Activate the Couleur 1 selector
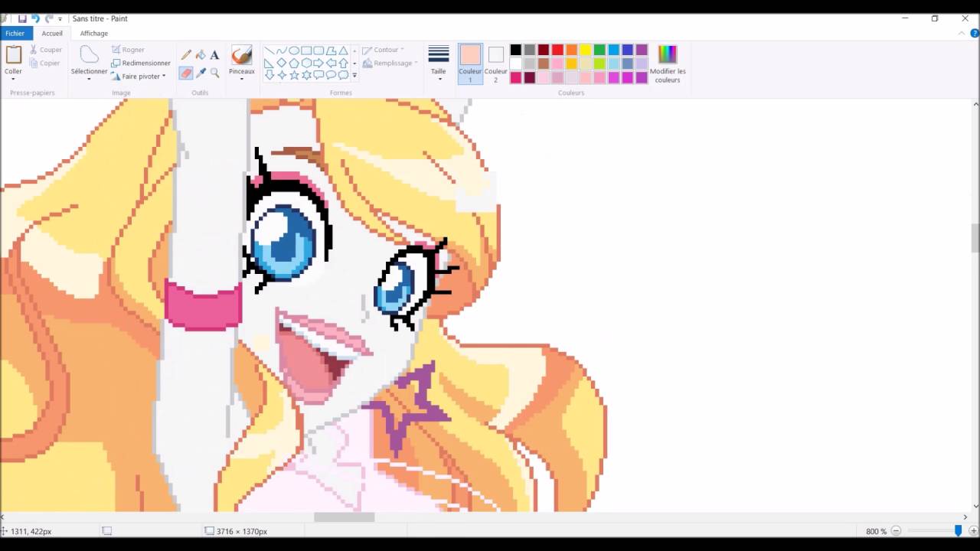 point(470,64)
